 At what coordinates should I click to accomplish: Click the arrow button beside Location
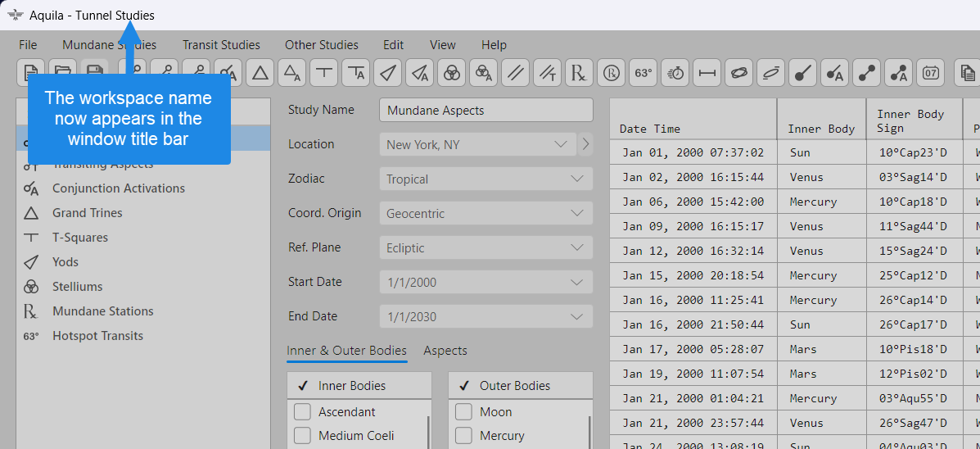click(585, 145)
